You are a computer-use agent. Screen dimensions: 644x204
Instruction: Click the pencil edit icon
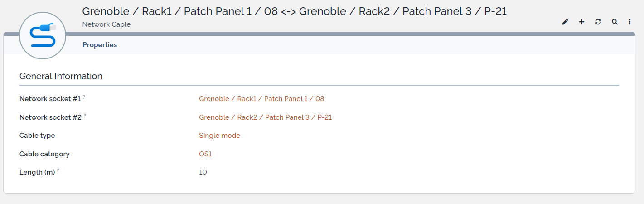click(565, 22)
